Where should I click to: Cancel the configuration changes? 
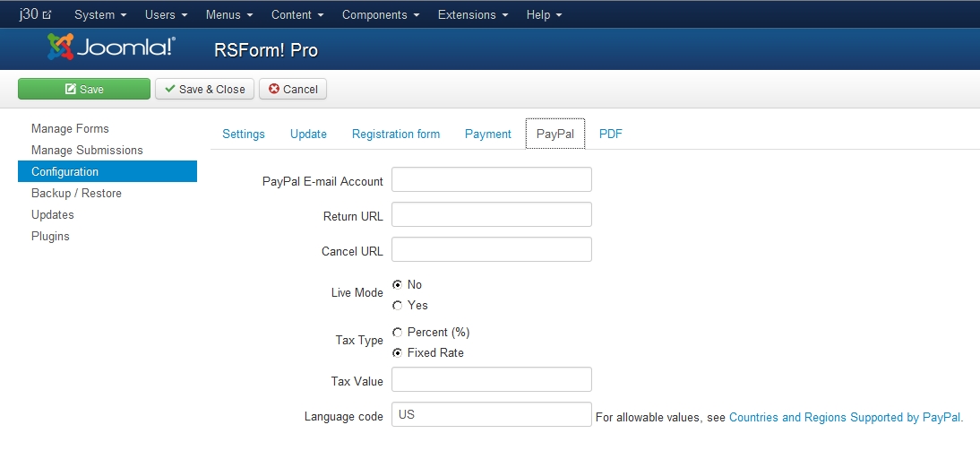pyautogui.click(x=293, y=89)
